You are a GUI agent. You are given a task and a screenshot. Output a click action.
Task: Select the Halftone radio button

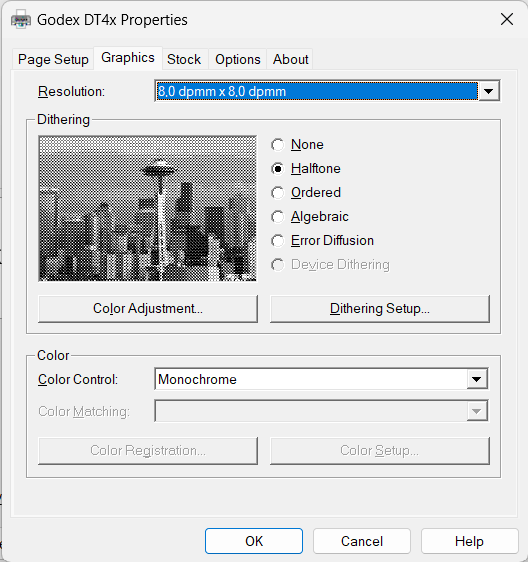[x=278, y=169]
